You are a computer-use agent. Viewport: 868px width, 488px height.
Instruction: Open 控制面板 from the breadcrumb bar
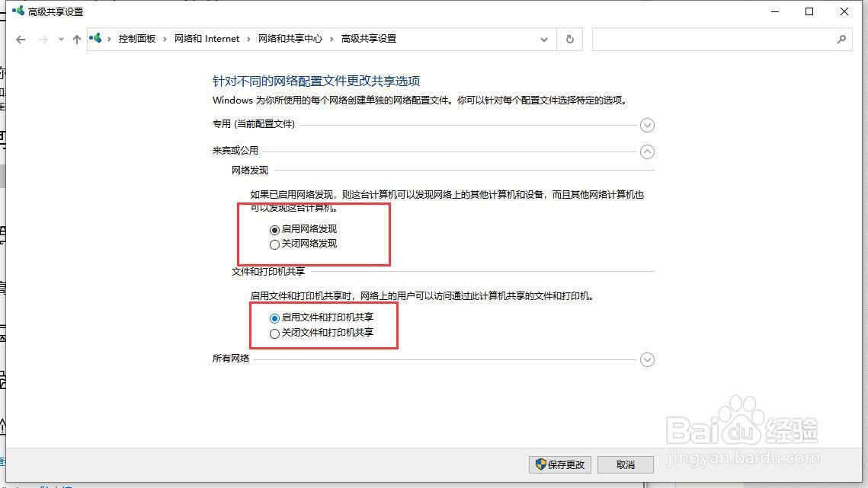tap(137, 37)
